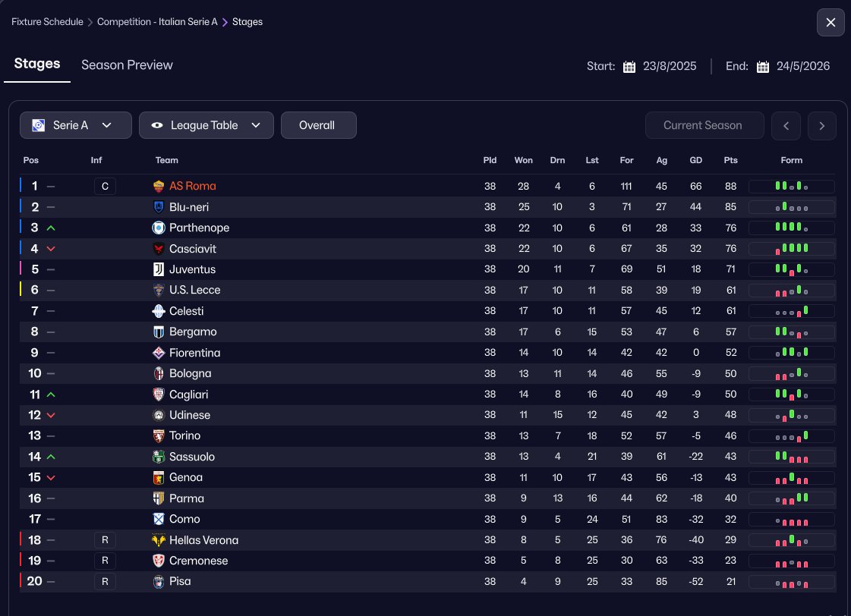Open the Serie A competition dropdown
The width and height of the screenshot is (851, 616).
[x=76, y=125]
